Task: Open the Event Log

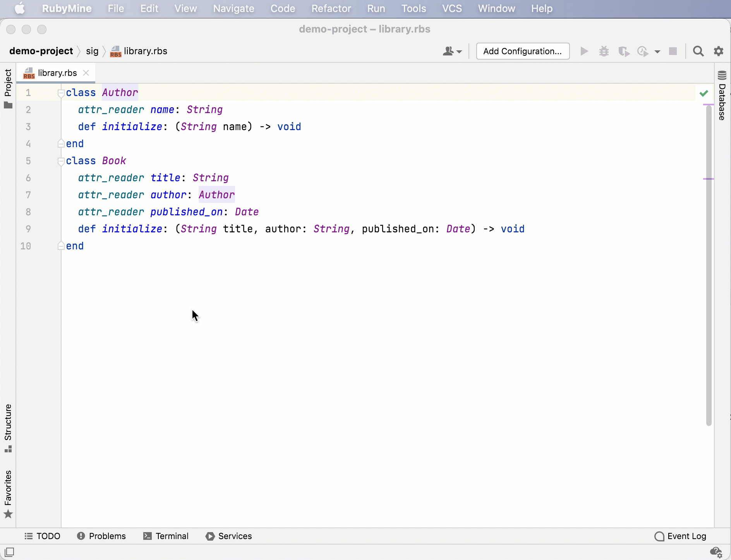Action: coord(680,536)
